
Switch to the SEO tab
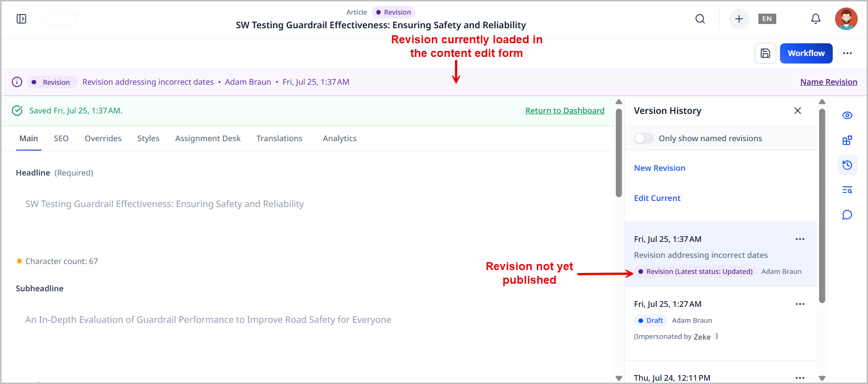coord(61,138)
